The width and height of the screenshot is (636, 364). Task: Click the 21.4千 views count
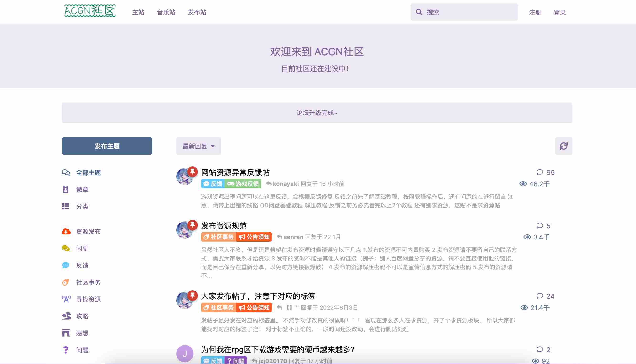(535, 308)
